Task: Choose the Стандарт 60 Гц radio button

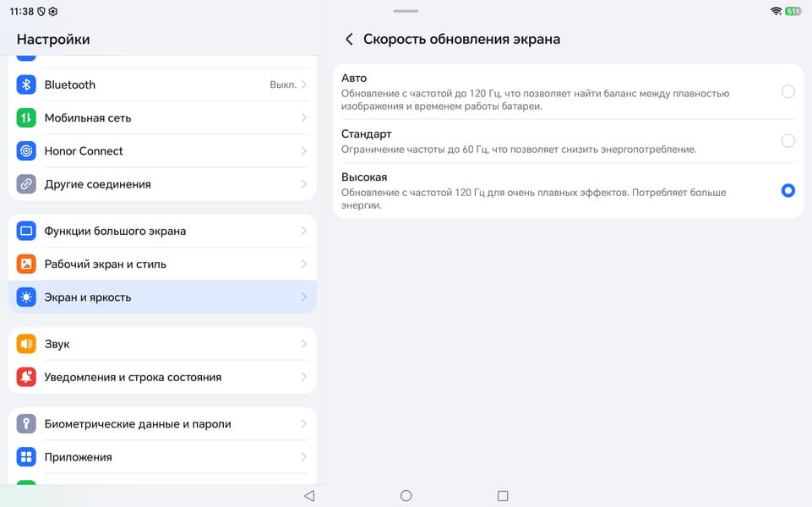Action: tap(787, 140)
